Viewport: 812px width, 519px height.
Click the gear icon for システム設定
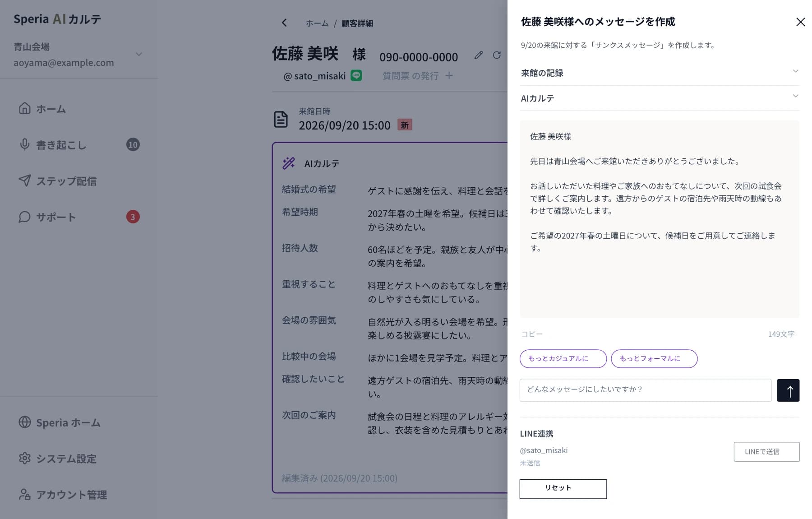pyautogui.click(x=25, y=458)
